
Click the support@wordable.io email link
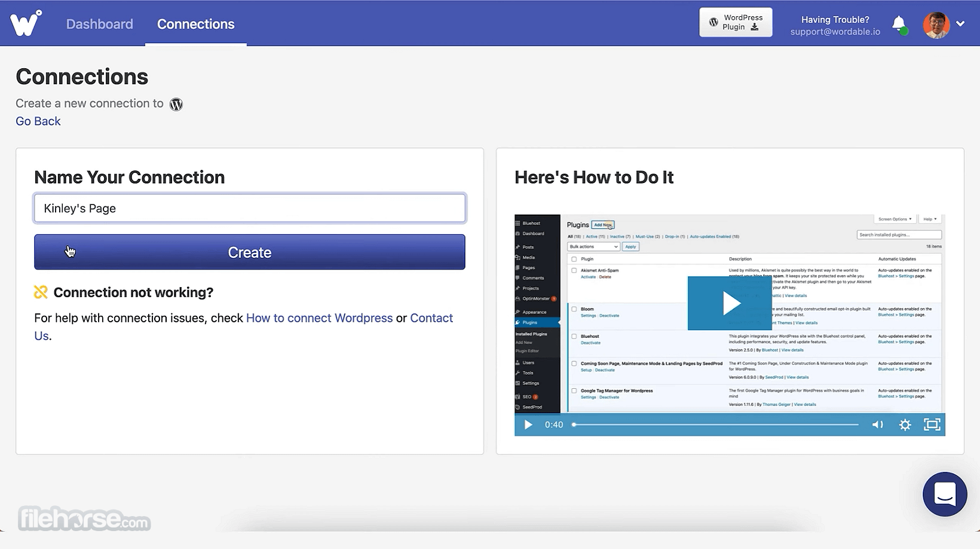pyautogui.click(x=835, y=32)
